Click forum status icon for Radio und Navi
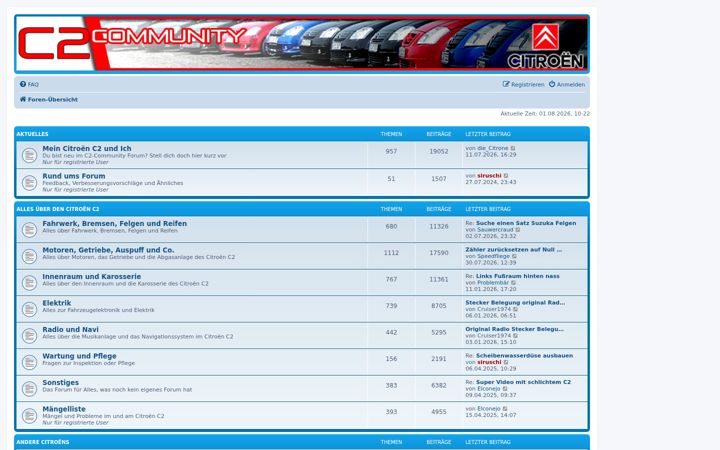This screenshot has width=720, height=450. (x=29, y=336)
